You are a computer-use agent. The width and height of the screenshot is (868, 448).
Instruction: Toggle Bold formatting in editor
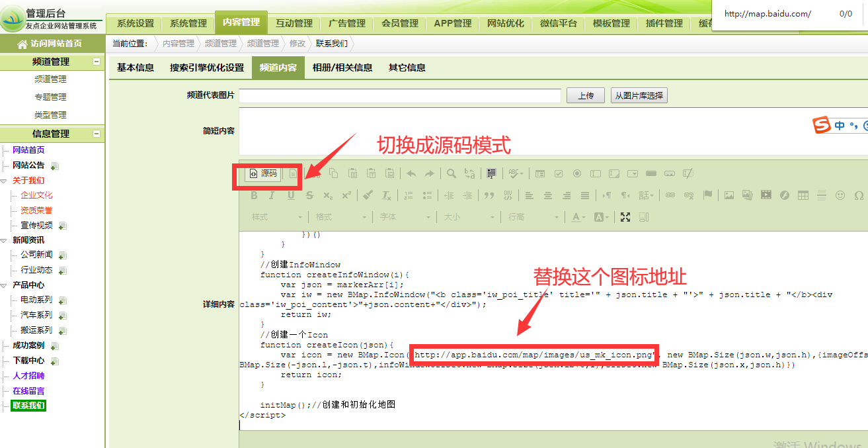(x=254, y=195)
